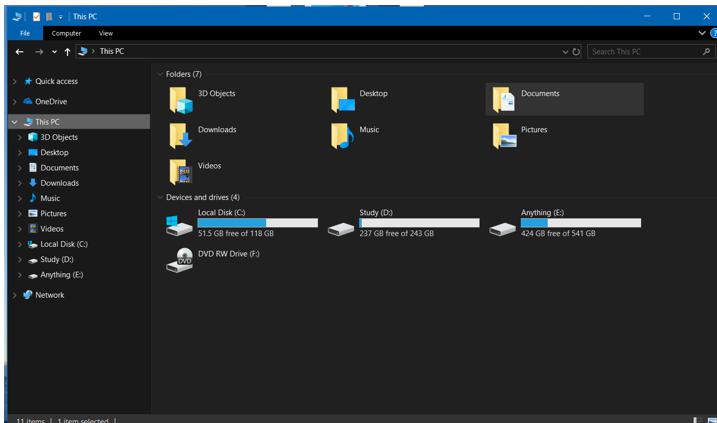This screenshot has height=423, width=717.
Task: Open the address bar history dropdown
Action: point(565,51)
